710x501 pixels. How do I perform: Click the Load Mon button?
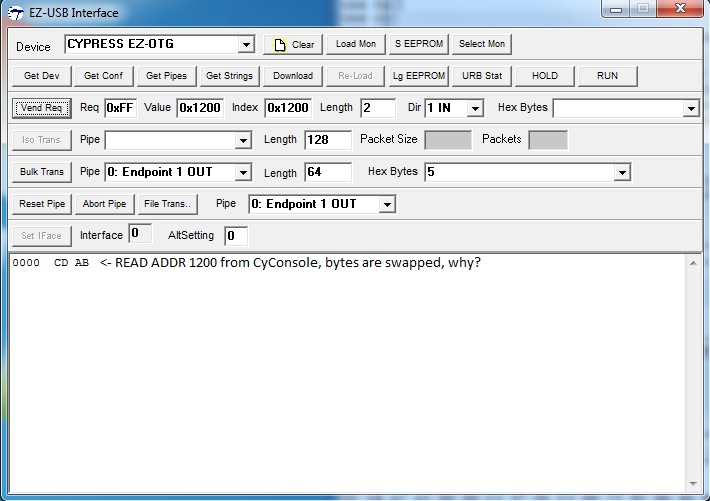tap(355, 44)
